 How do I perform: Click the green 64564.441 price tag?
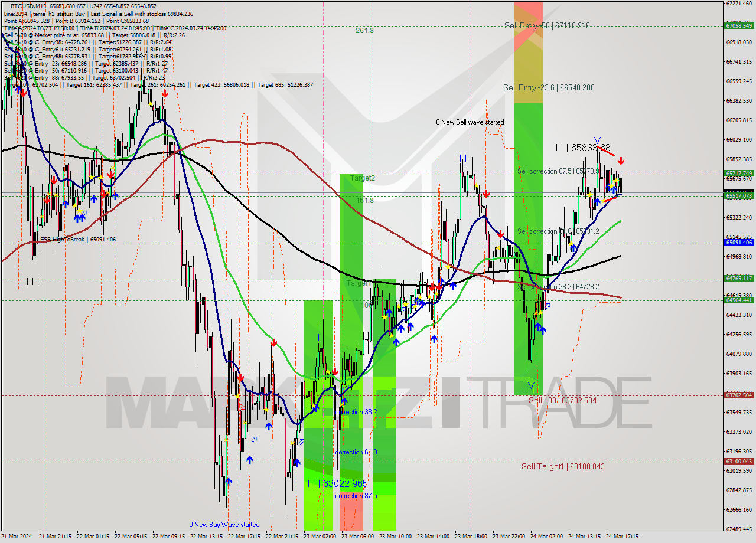point(738,300)
